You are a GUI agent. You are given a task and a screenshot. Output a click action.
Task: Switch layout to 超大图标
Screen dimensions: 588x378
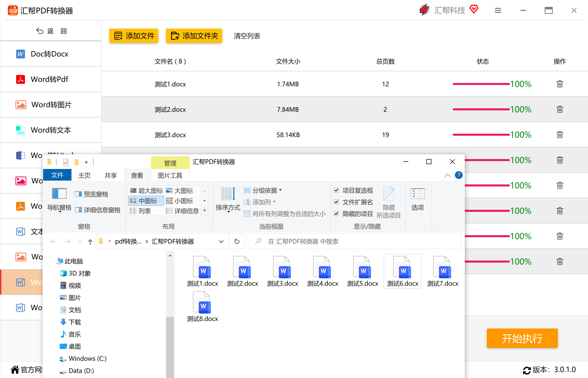146,191
